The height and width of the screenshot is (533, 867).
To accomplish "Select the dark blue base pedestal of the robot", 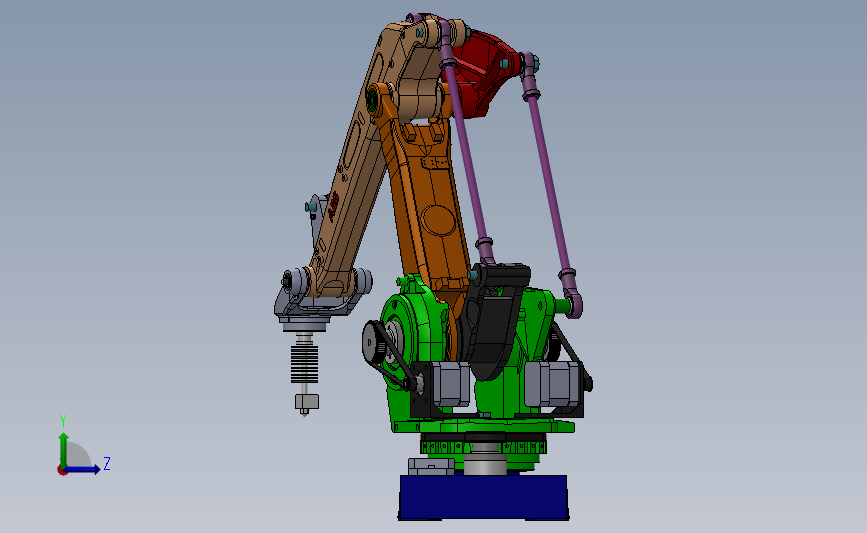I will click(x=483, y=497).
